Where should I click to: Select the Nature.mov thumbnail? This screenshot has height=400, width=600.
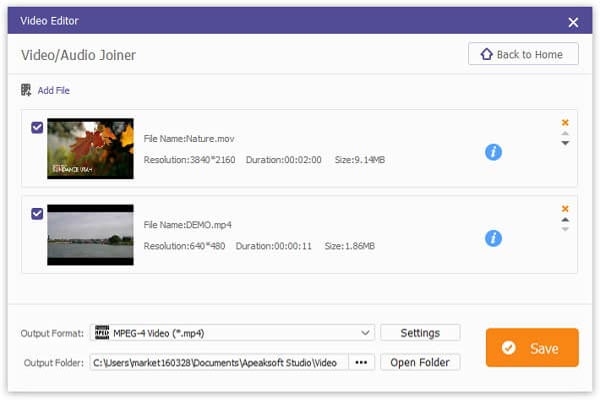(90, 149)
